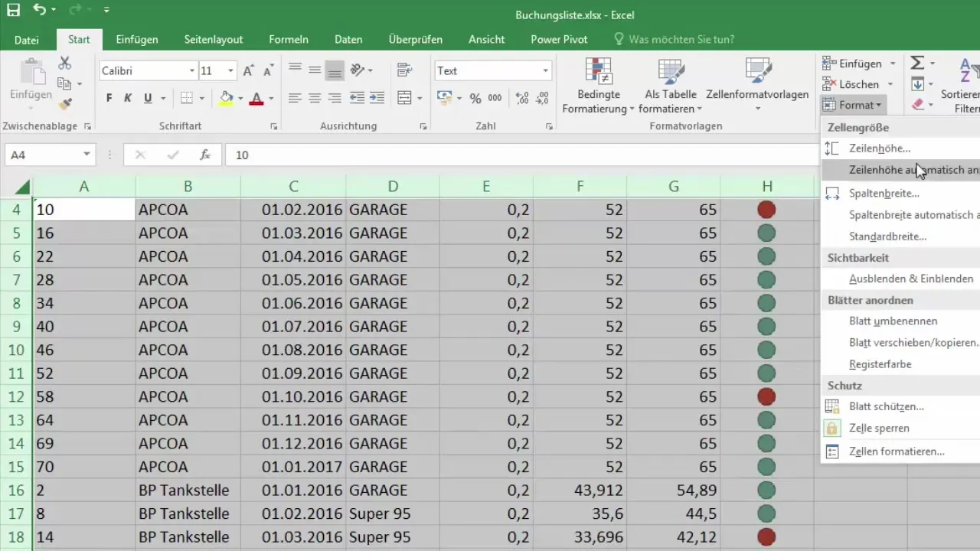This screenshot has height=551, width=980.
Task: Click the Select All corner triangle
Action: (x=22, y=187)
